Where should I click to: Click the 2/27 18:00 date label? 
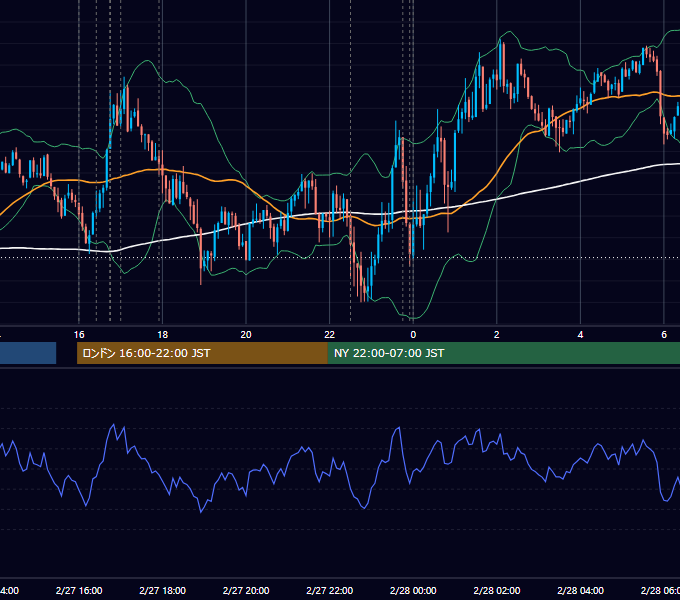point(162,590)
